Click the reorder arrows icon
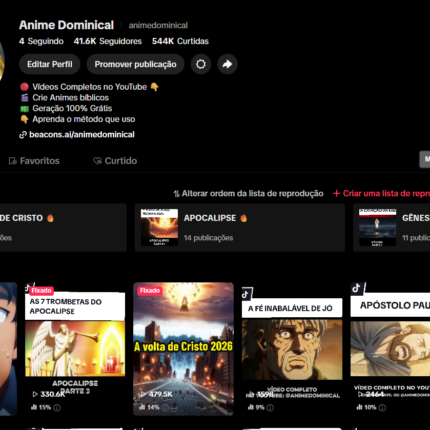Screen dimensions: 430x430 [177, 194]
